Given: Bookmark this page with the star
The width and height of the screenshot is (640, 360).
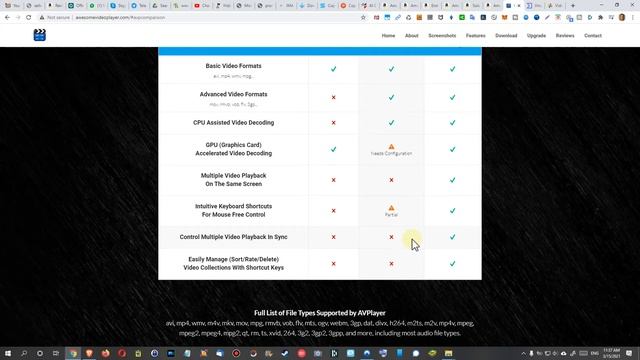Looking at the screenshot, I should pyautogui.click(x=363, y=18).
